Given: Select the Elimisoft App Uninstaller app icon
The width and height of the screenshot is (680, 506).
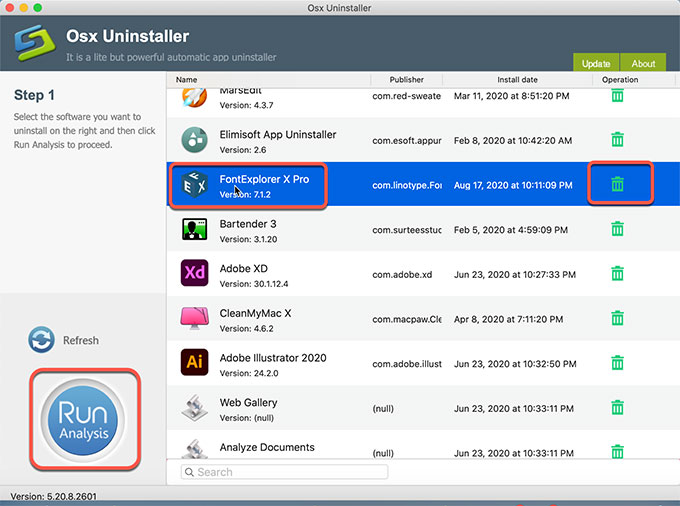Looking at the screenshot, I should (194, 140).
